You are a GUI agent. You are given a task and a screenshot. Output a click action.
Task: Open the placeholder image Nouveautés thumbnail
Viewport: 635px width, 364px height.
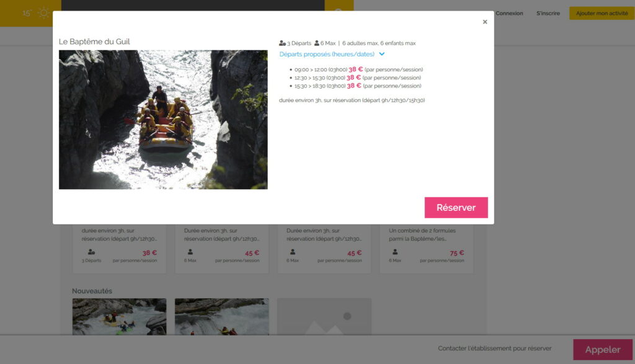pos(324,317)
